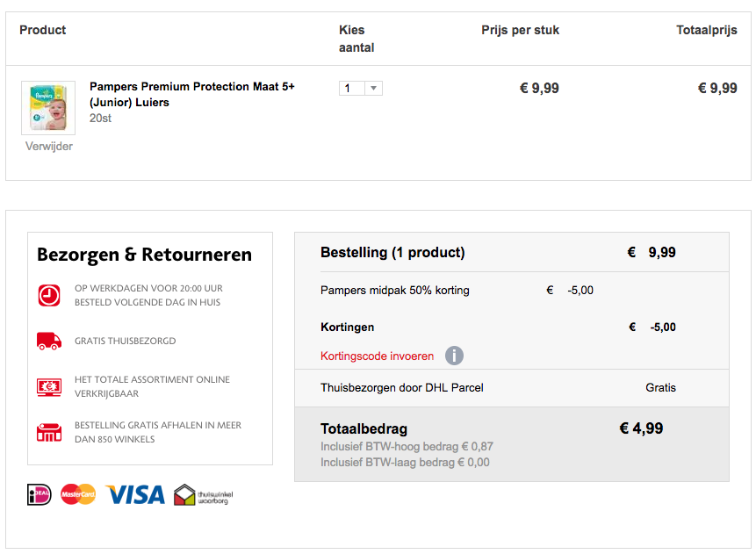Click the Thuiswinkel Waarborg logo

pos(203,495)
